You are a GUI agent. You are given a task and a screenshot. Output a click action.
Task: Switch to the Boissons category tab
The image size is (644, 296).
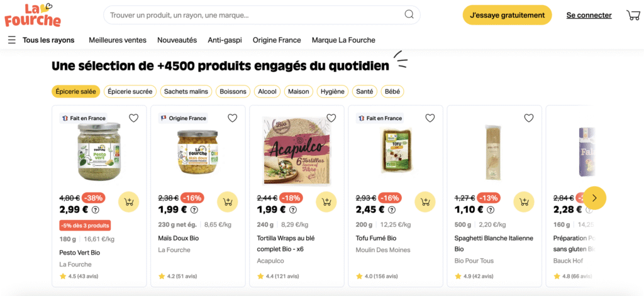[x=233, y=92]
